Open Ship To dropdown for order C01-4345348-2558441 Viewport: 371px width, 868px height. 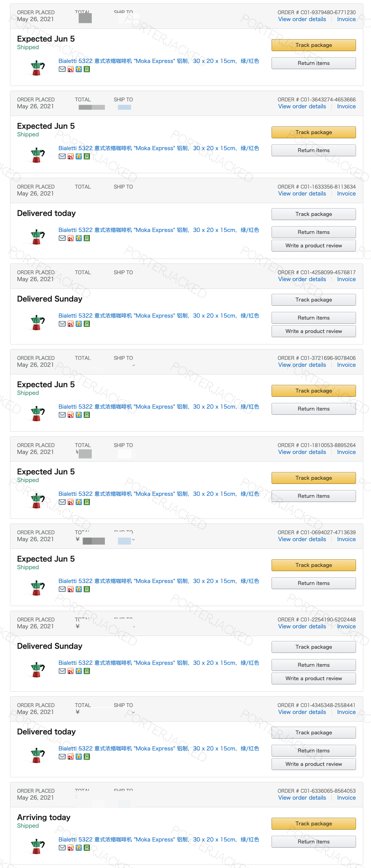click(133, 712)
